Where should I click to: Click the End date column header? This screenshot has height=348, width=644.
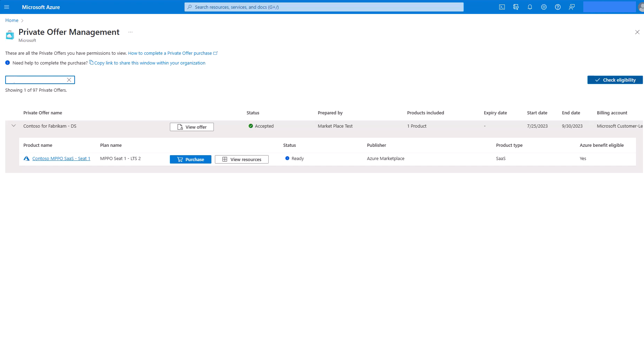[x=571, y=113]
